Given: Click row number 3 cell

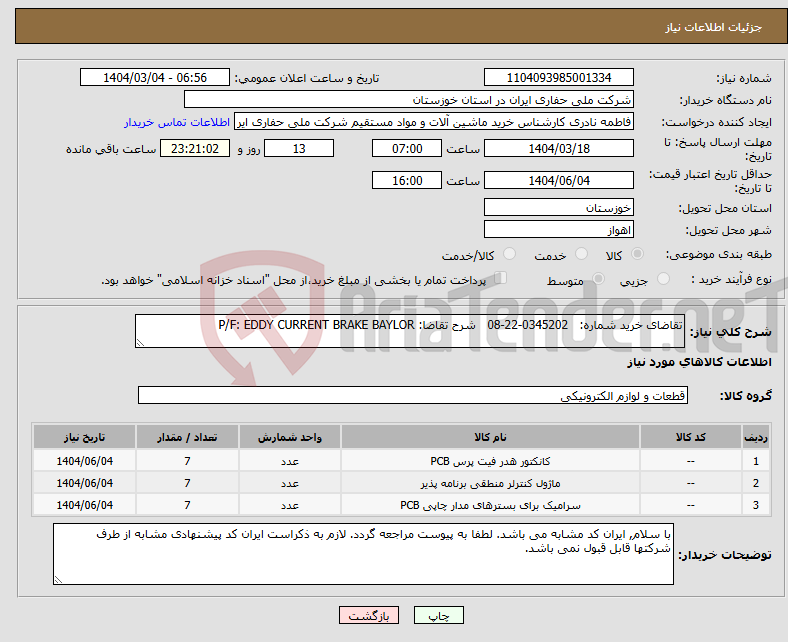Looking at the screenshot, I should tap(756, 505).
